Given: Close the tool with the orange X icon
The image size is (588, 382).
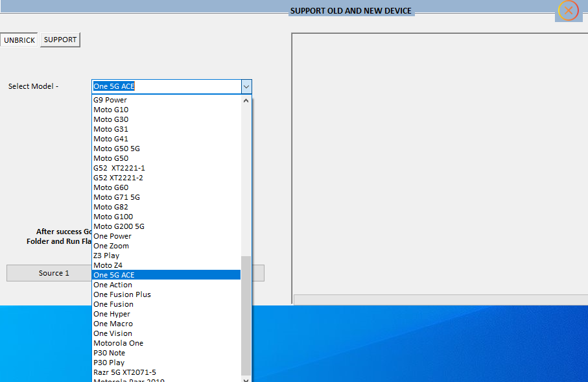Looking at the screenshot, I should pos(569,10).
